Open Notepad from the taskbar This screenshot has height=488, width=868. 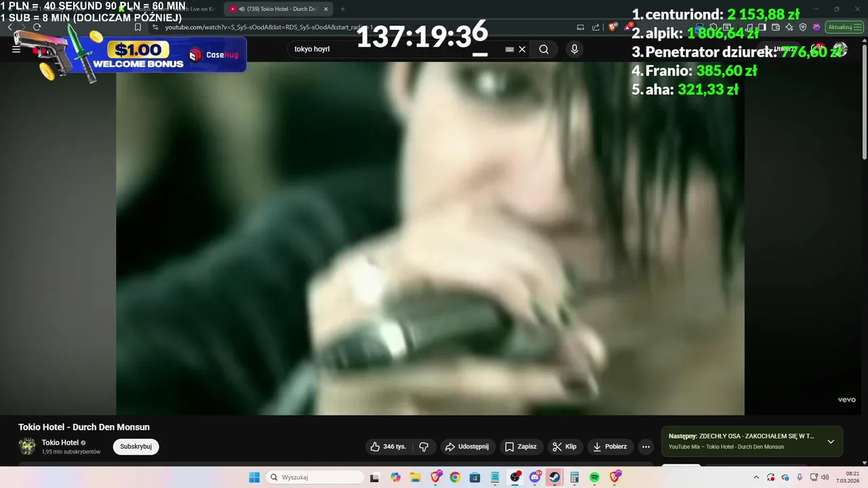click(495, 477)
